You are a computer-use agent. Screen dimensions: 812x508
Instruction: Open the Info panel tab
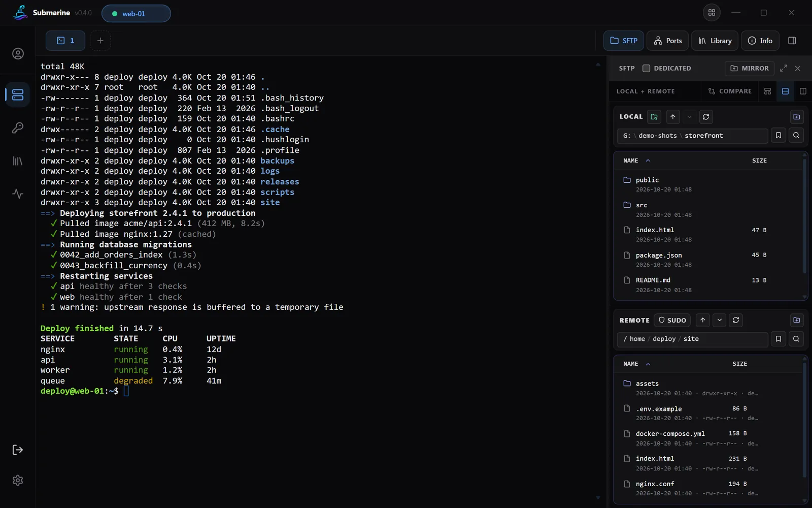760,41
